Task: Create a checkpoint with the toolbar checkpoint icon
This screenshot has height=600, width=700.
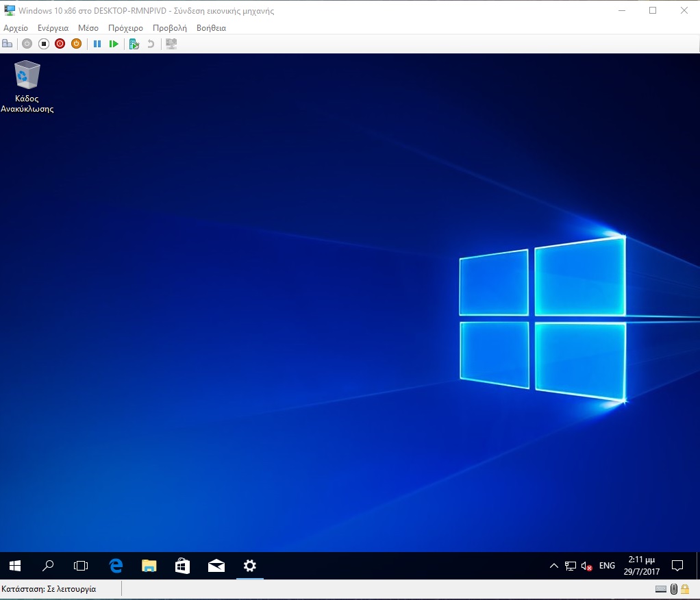Action: click(x=134, y=44)
